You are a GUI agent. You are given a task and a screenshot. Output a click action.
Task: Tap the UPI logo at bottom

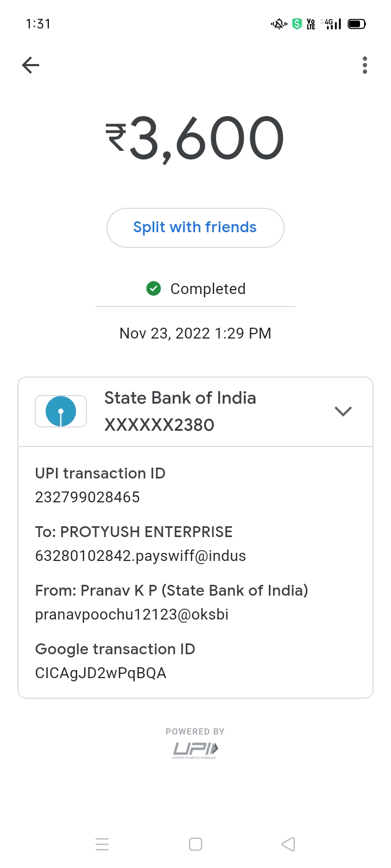(195, 750)
